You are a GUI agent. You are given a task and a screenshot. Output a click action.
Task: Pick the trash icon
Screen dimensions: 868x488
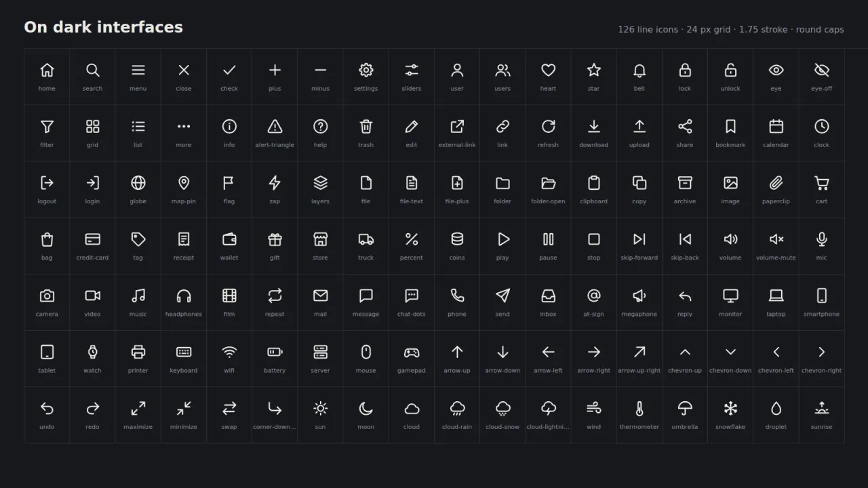[366, 126]
